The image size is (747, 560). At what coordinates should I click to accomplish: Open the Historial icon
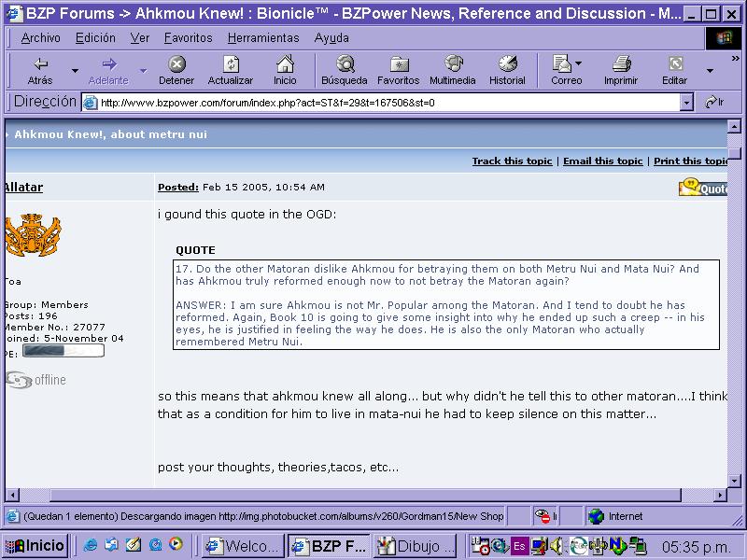tap(507, 64)
